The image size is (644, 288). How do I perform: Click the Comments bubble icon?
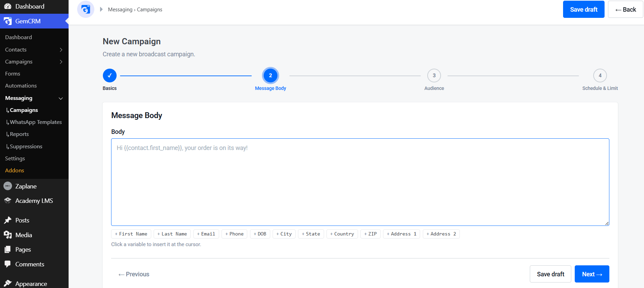pyautogui.click(x=8, y=264)
